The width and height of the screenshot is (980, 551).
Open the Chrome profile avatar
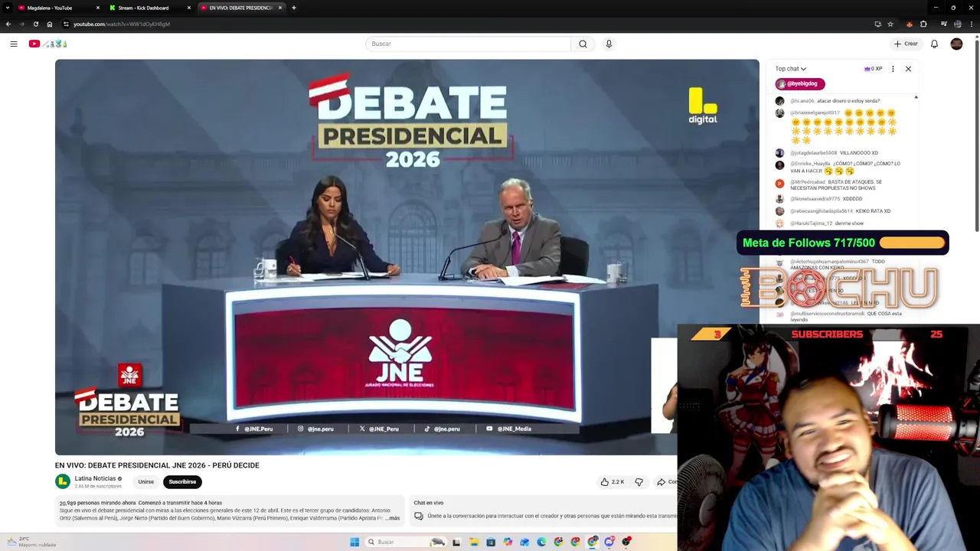957,24
